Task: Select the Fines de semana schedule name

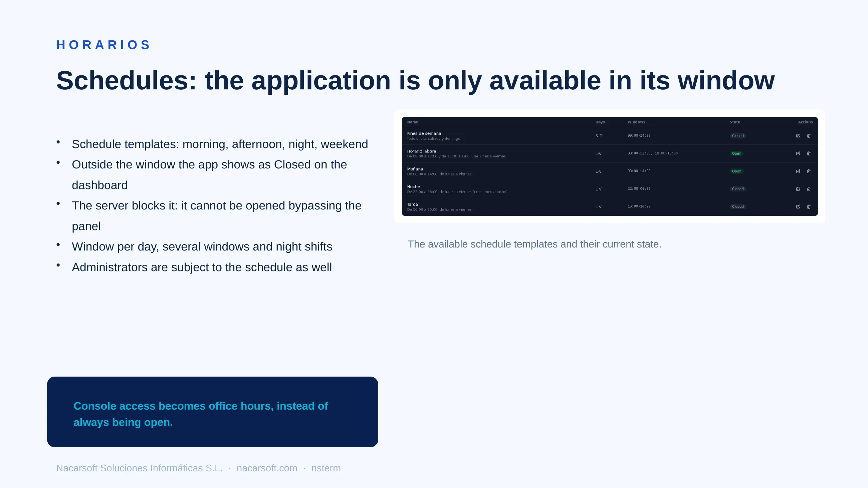Action: tap(424, 133)
